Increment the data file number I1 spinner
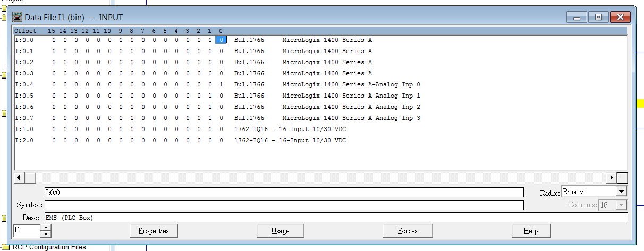 [x=46, y=228]
